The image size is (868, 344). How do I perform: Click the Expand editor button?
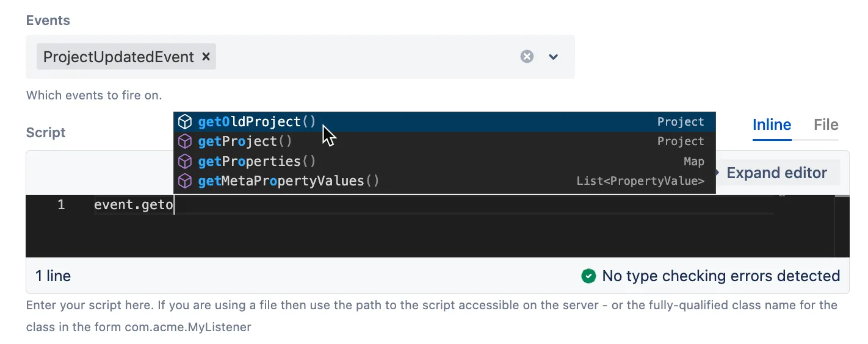(x=777, y=173)
